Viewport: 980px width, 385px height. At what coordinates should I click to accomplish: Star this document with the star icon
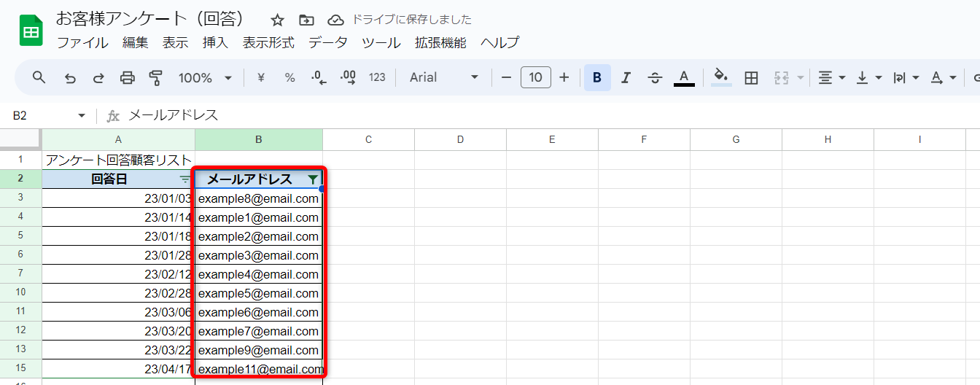tap(278, 20)
